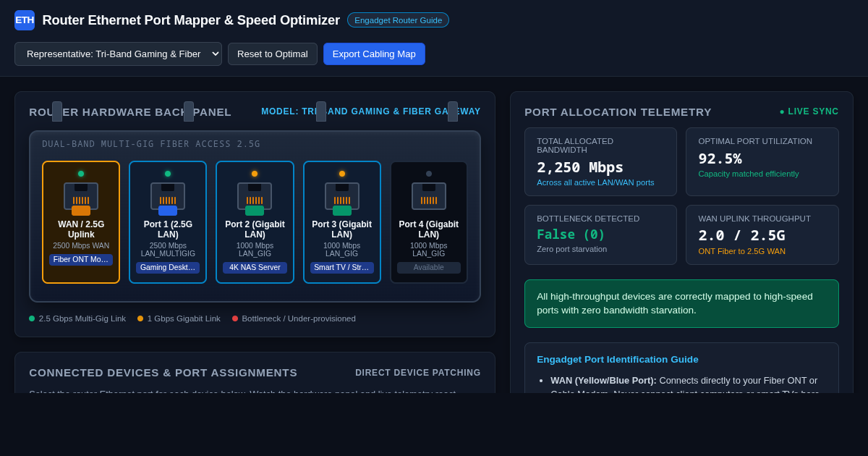Click the green zero bandwidth starvation banner
The image size is (868, 456).
click(681, 304)
